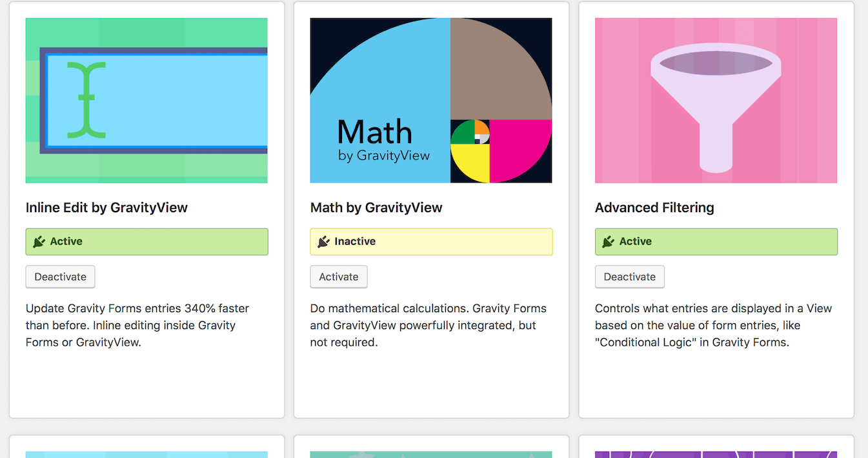This screenshot has width=868, height=458.
Task: Click the Inline Edit green banner thumbnail
Action: [x=146, y=101]
